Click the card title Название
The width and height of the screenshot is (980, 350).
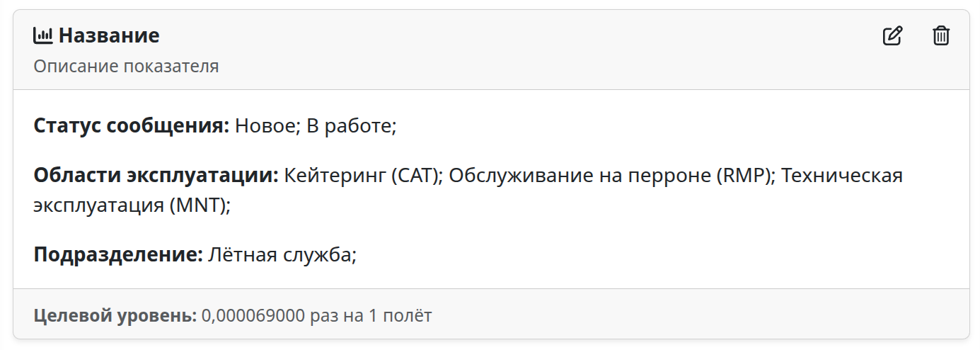coord(109,35)
